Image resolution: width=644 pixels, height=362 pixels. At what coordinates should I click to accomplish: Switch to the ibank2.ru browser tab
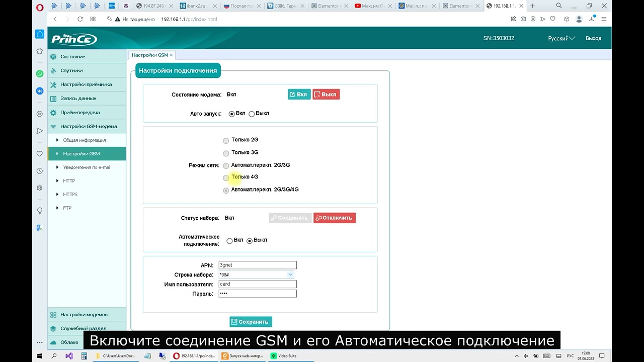pos(199,6)
